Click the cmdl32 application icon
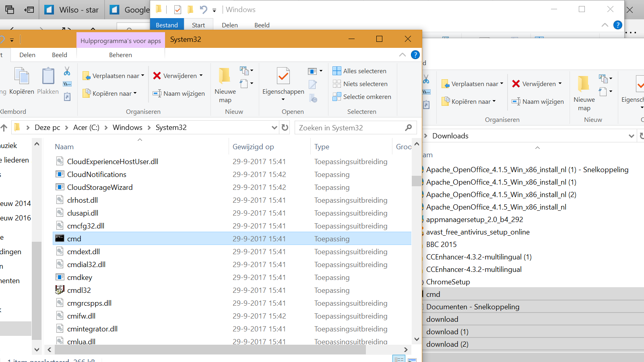Screen dimensions: 644x362 tap(60, 290)
